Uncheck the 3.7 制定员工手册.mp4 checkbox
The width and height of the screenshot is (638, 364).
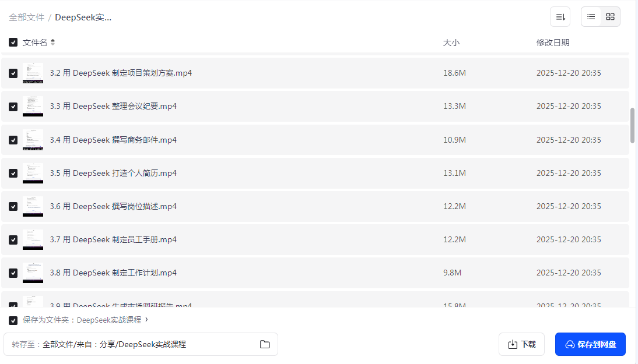pyautogui.click(x=13, y=240)
